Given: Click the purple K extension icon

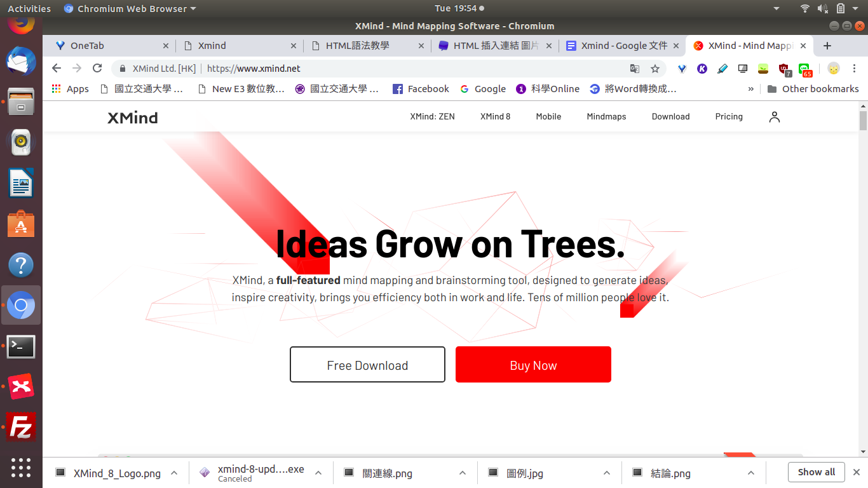Looking at the screenshot, I should 702,69.
